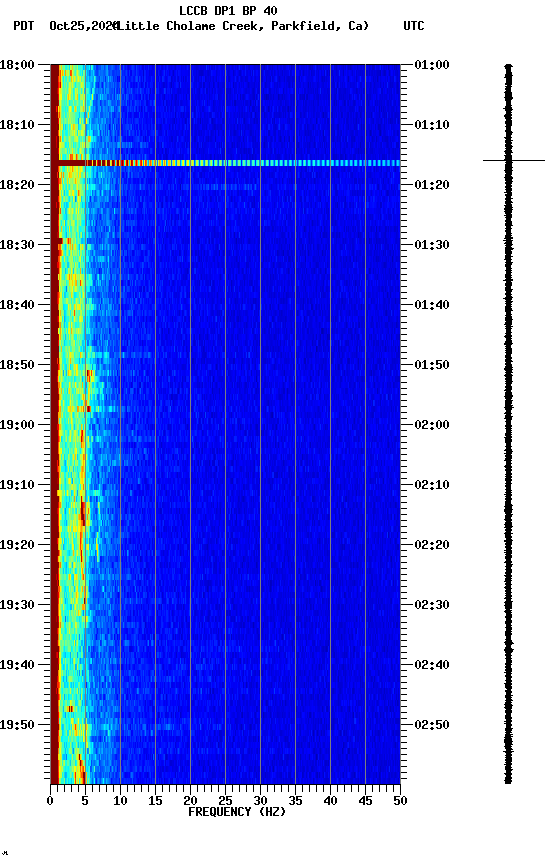Click the '18:50' PDT time label

click(17, 365)
